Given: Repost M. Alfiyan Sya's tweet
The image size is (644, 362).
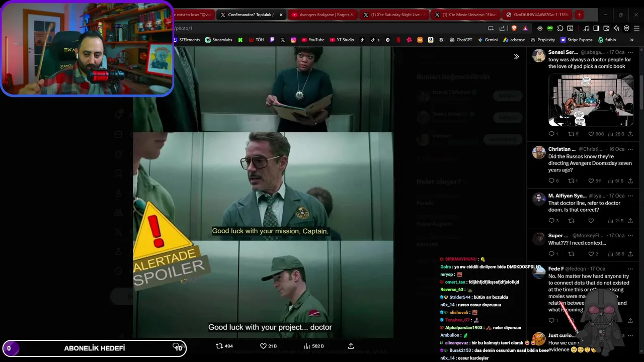Looking at the screenshot, I should [x=571, y=221].
